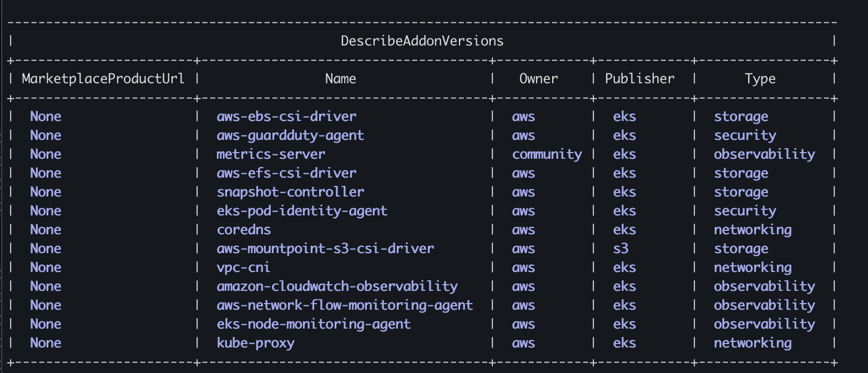Viewport: 868px width, 373px height.
Task: Select the aws-guardduty-agent addon name
Action: click(290, 135)
